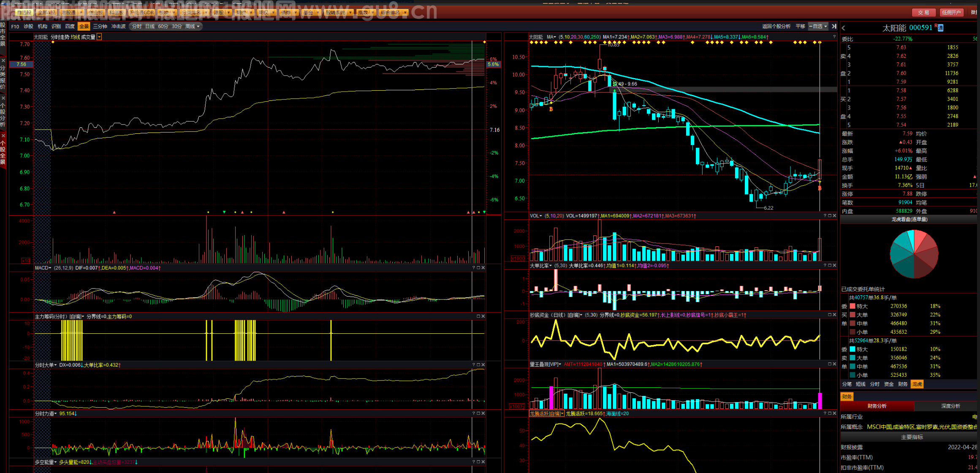Switch to the 冲击波 tab
Image resolution: width=980 pixels, height=473 pixels.
119,27
